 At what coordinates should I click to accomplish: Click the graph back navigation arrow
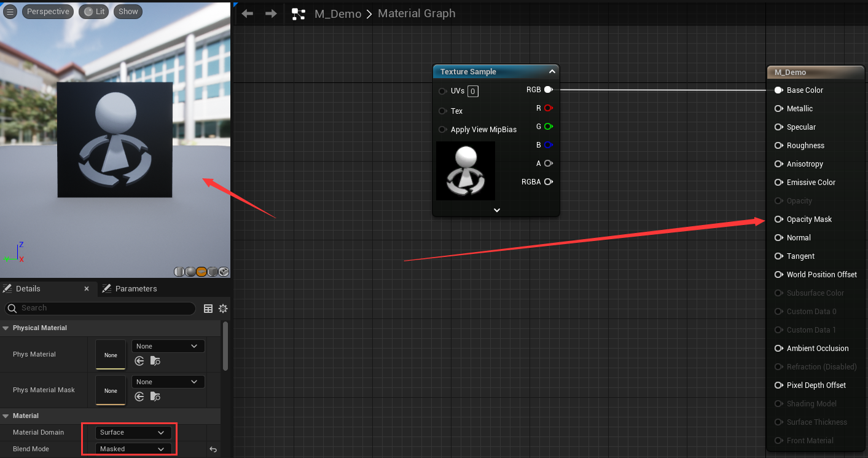248,14
